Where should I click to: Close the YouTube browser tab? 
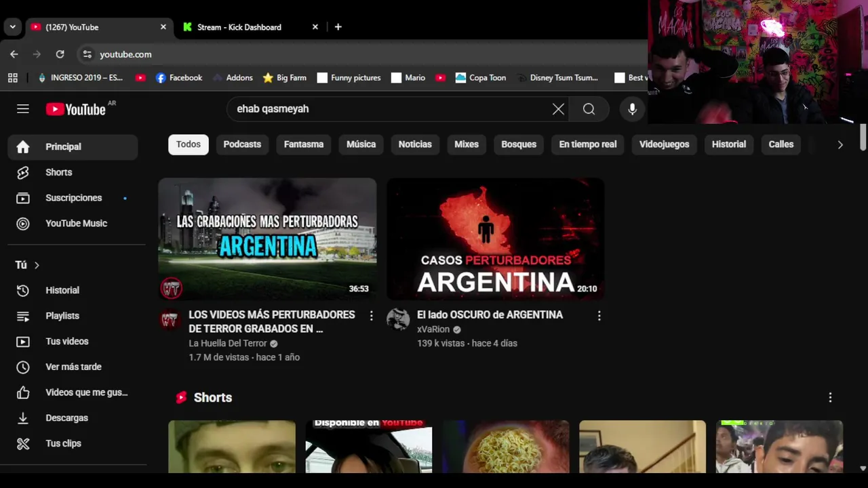pos(163,27)
